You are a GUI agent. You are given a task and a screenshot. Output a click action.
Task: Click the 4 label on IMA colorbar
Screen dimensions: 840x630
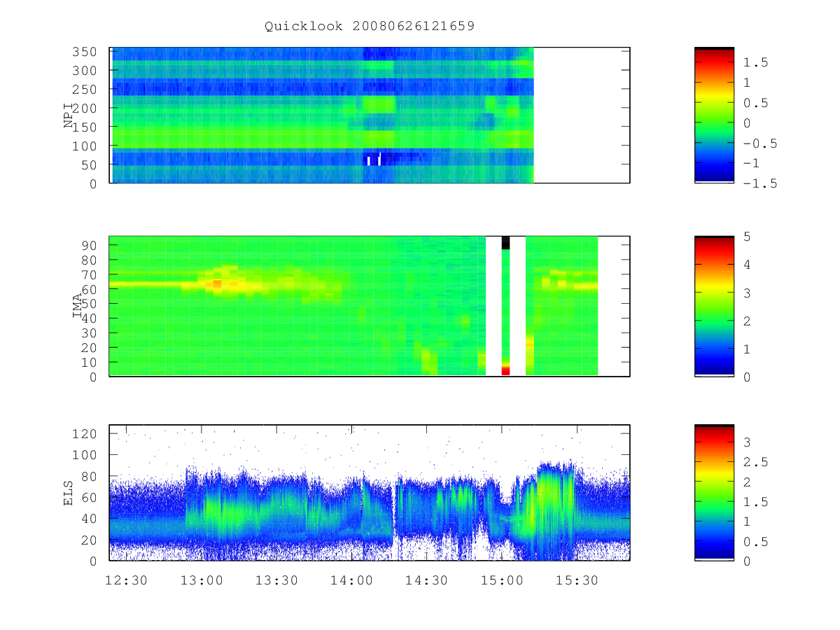tap(748, 265)
